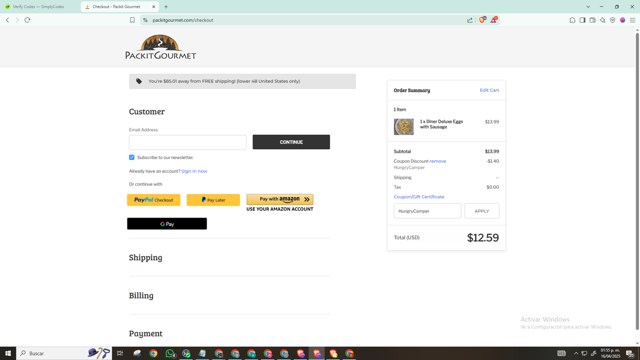
Task: Focus the Email Address field
Action: tap(187, 142)
